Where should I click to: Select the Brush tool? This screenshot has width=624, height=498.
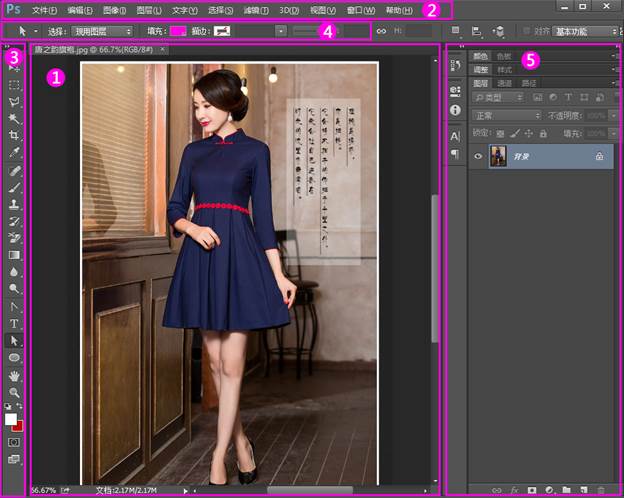[14, 187]
